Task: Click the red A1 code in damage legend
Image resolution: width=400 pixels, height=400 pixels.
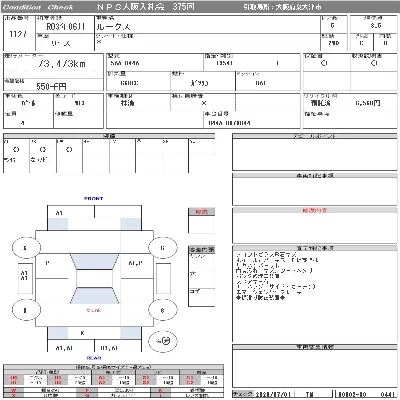Action: 102,378
